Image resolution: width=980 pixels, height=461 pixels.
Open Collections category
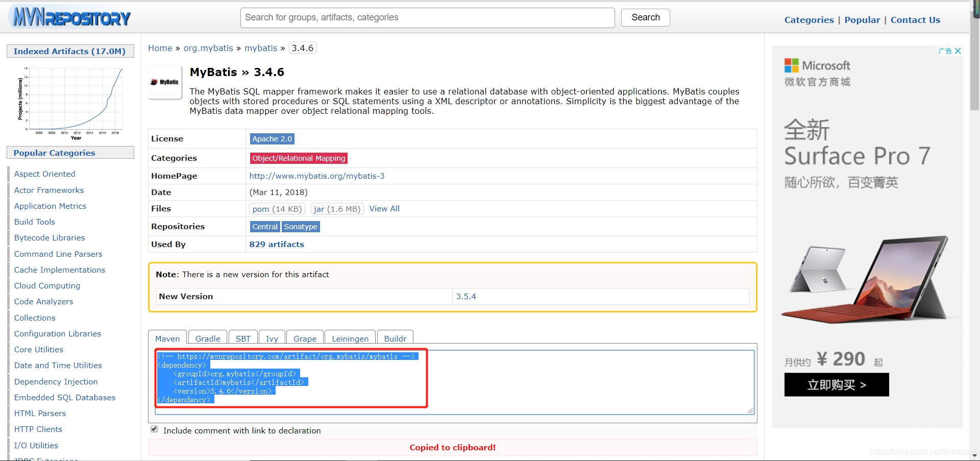click(x=35, y=318)
